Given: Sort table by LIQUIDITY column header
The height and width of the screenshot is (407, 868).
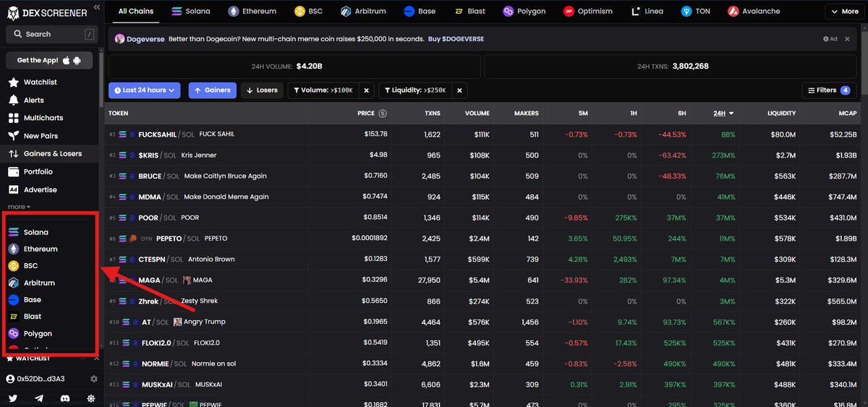Looking at the screenshot, I should [782, 113].
